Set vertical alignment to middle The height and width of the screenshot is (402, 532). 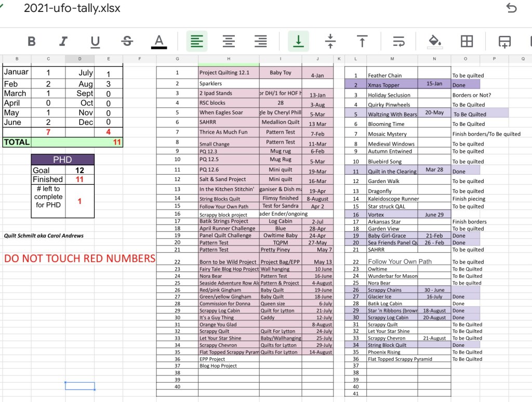tap(330, 41)
